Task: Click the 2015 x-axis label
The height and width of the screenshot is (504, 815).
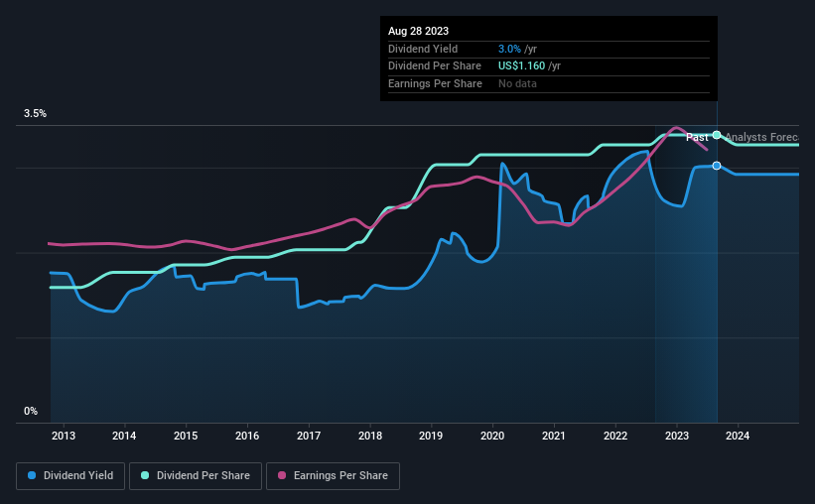Action: (x=186, y=436)
